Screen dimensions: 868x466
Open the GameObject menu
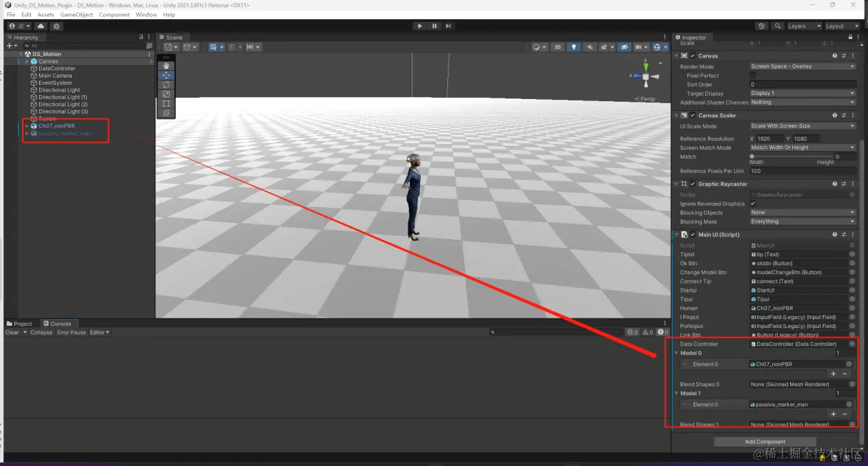pos(77,14)
